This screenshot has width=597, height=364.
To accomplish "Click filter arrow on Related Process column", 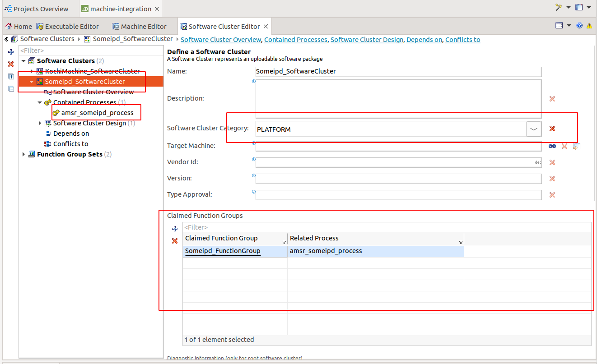I will coord(461,242).
